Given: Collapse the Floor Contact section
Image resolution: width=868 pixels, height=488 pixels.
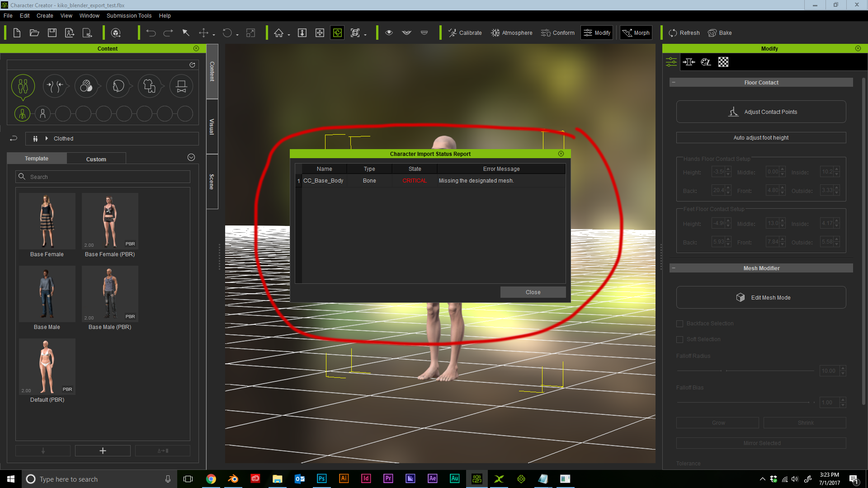Looking at the screenshot, I should pos(674,82).
